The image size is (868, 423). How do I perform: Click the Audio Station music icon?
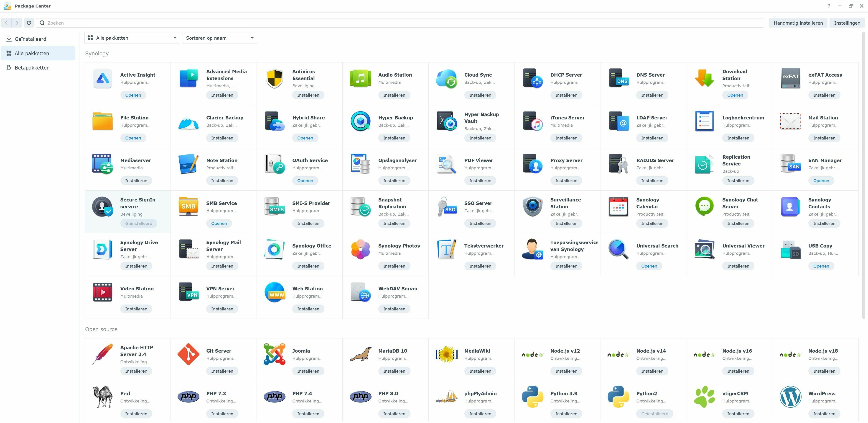tap(361, 78)
